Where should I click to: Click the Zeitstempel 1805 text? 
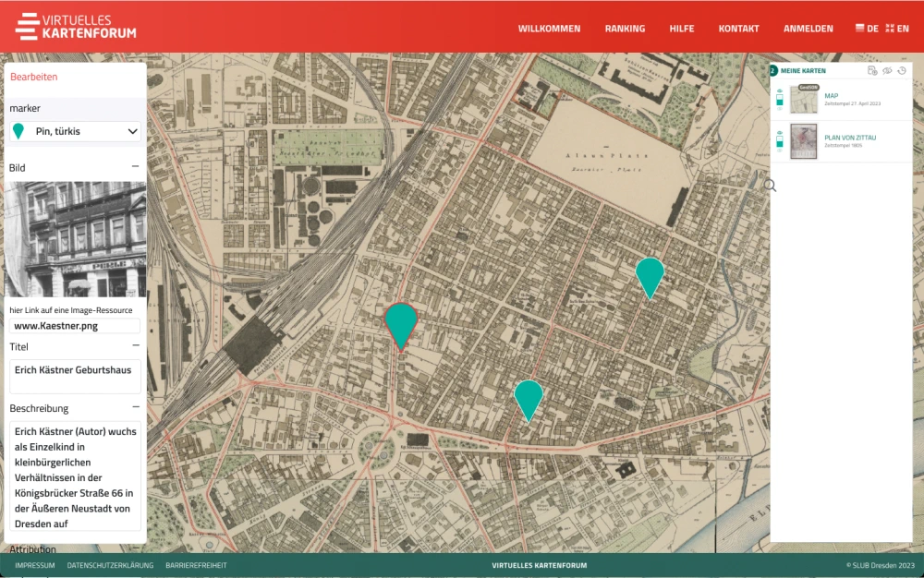pyautogui.click(x=843, y=145)
